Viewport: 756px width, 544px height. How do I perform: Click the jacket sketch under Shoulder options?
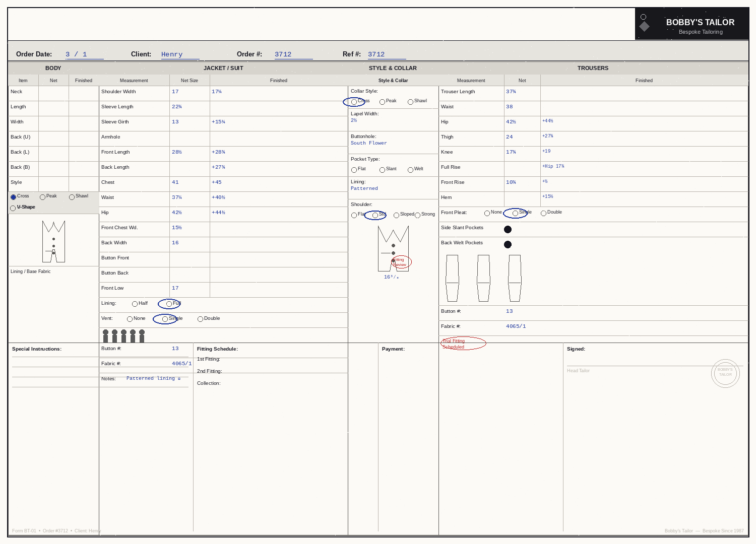(x=393, y=248)
